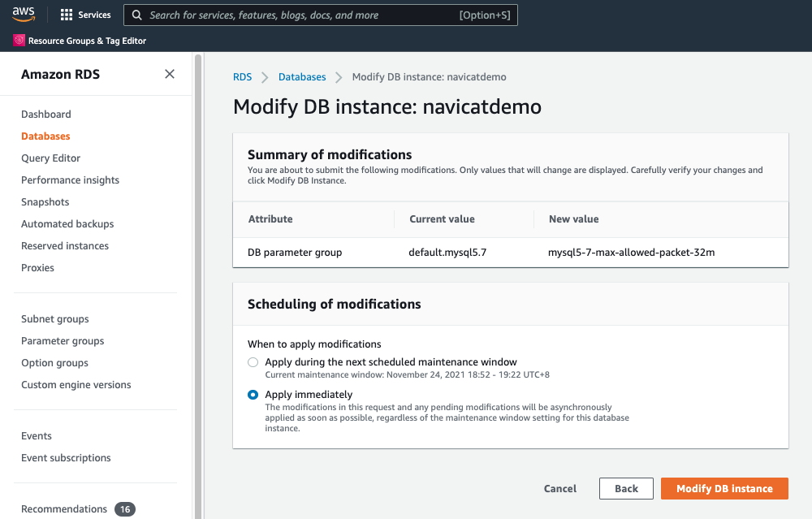Click the AWS logo home icon

click(x=24, y=15)
